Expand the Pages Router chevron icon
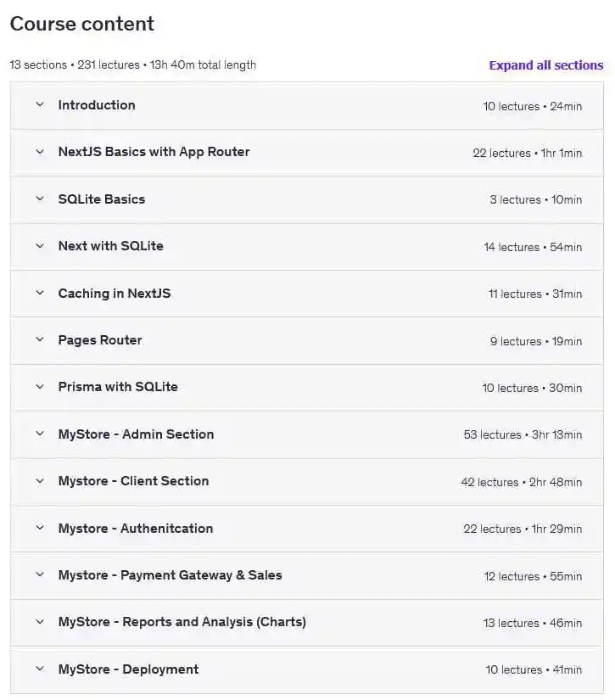Image resolution: width=615 pixels, height=700 pixels. pyautogui.click(x=39, y=340)
